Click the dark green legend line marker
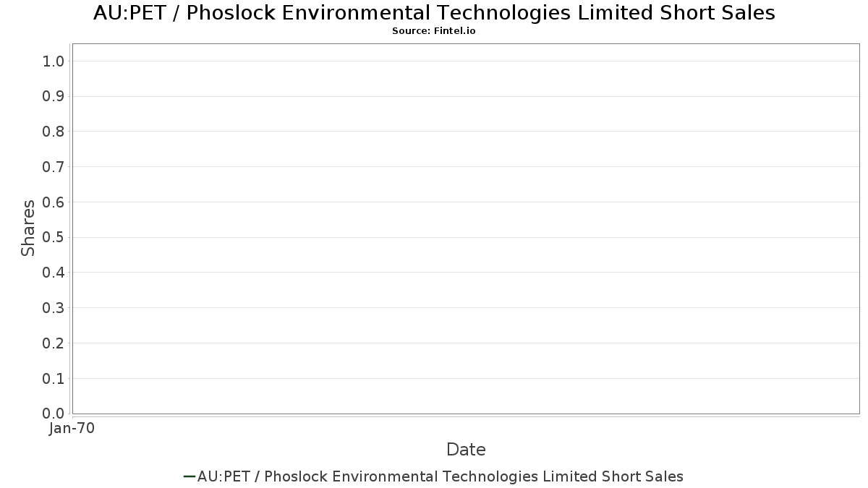This screenshot has height=488, width=868. 190,476
